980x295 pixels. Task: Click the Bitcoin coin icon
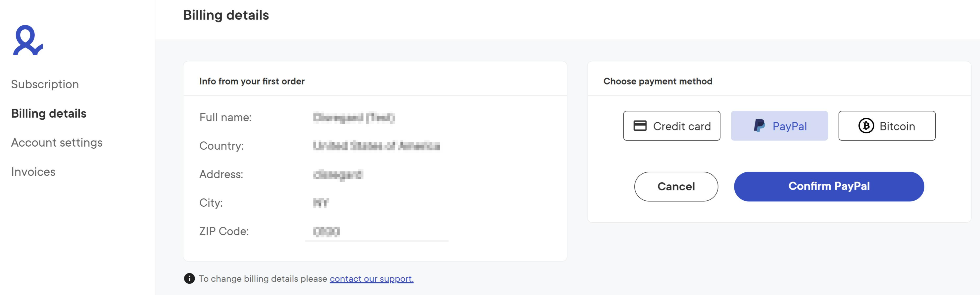[866, 126]
